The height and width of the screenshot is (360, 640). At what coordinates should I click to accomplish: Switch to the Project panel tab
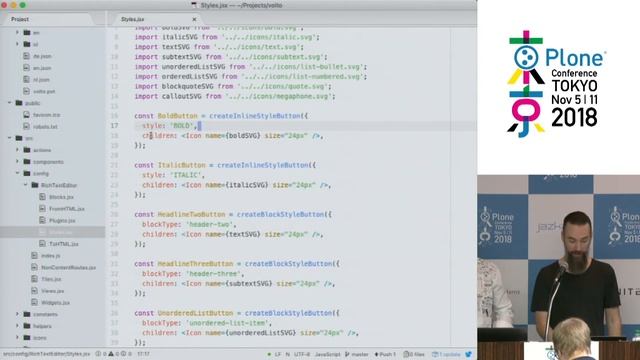(x=47, y=19)
